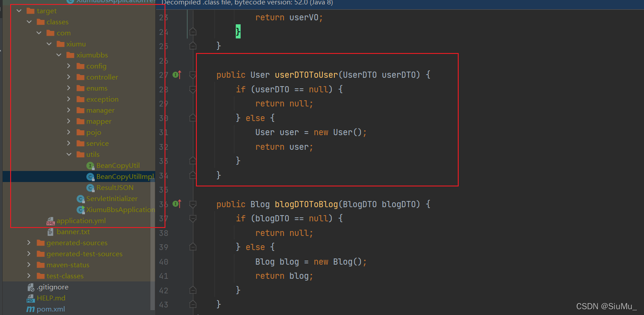Click the fold end marker on line 25

pos(193,46)
